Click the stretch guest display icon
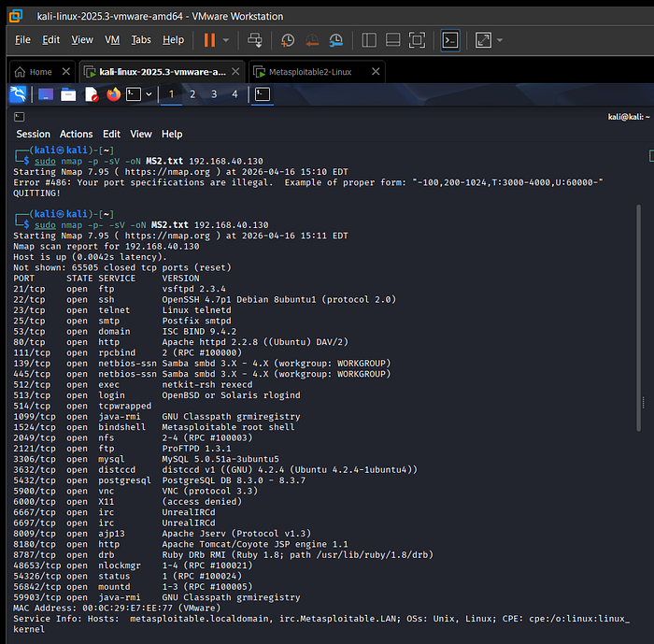 click(483, 40)
